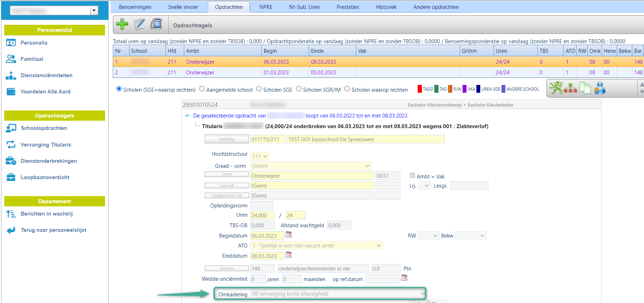
Task: Click the green copy documents icon
Action: 585,88
